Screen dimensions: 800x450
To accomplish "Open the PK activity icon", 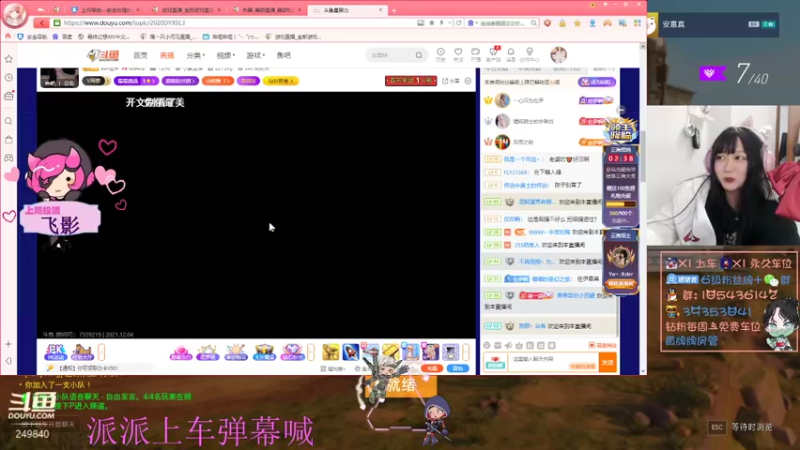I will click(x=56, y=352).
